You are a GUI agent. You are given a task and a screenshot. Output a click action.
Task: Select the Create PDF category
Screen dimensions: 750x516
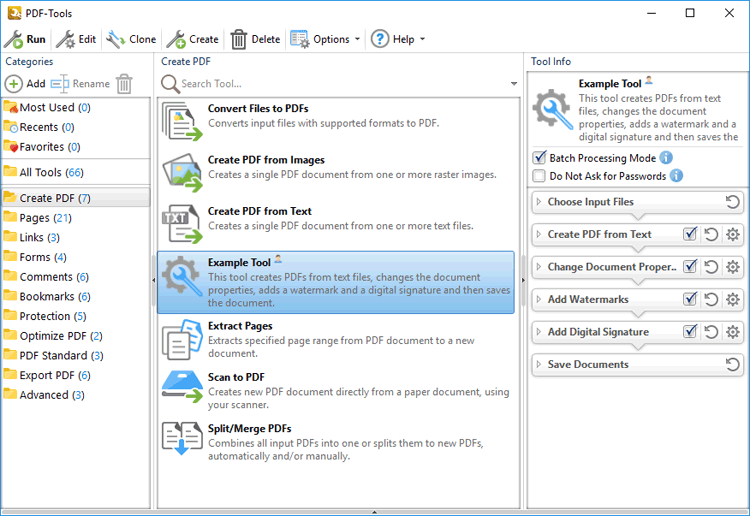[76, 198]
